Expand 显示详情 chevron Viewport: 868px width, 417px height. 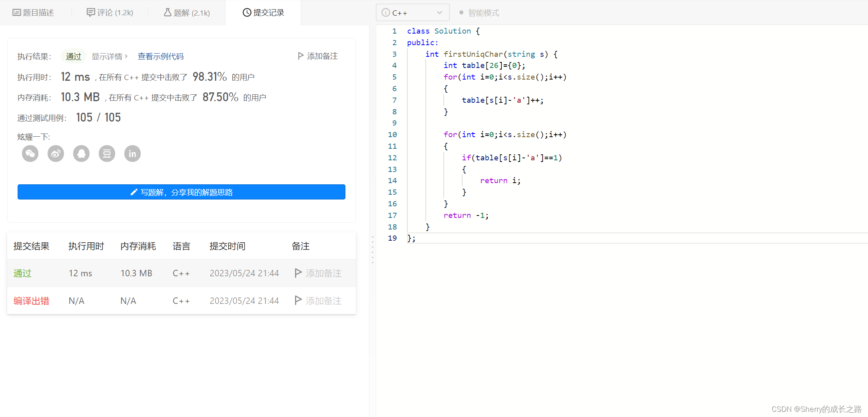[x=126, y=56]
